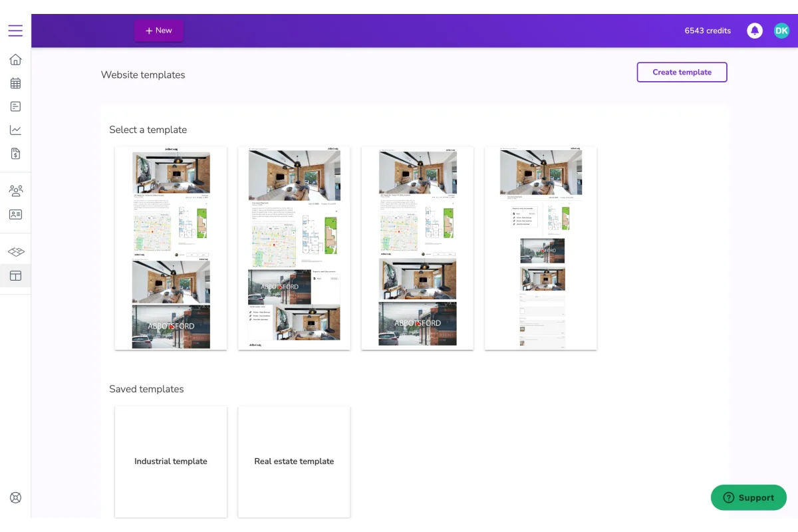Open the document list sidebar icon

[x=15, y=106]
